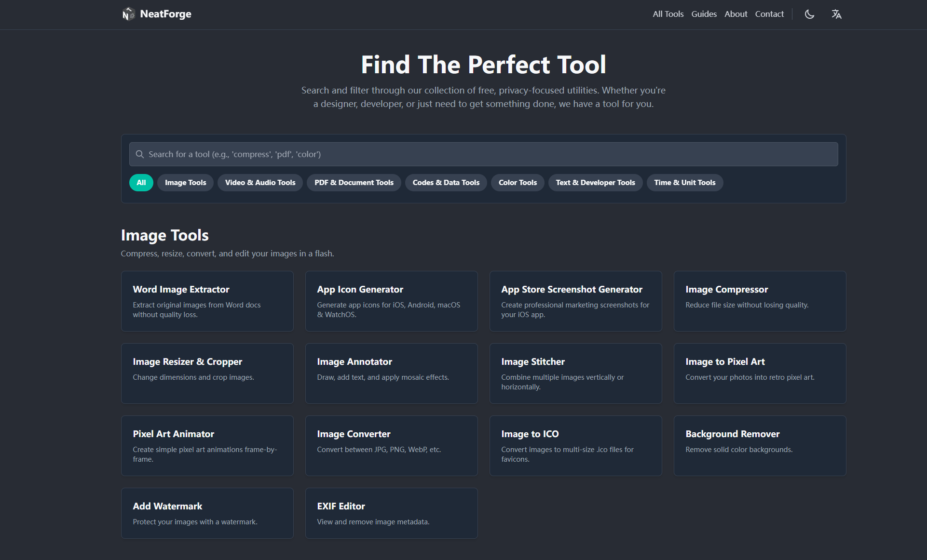Open the Background Remover tool
Image resolution: width=927 pixels, height=560 pixels.
pyautogui.click(x=760, y=445)
